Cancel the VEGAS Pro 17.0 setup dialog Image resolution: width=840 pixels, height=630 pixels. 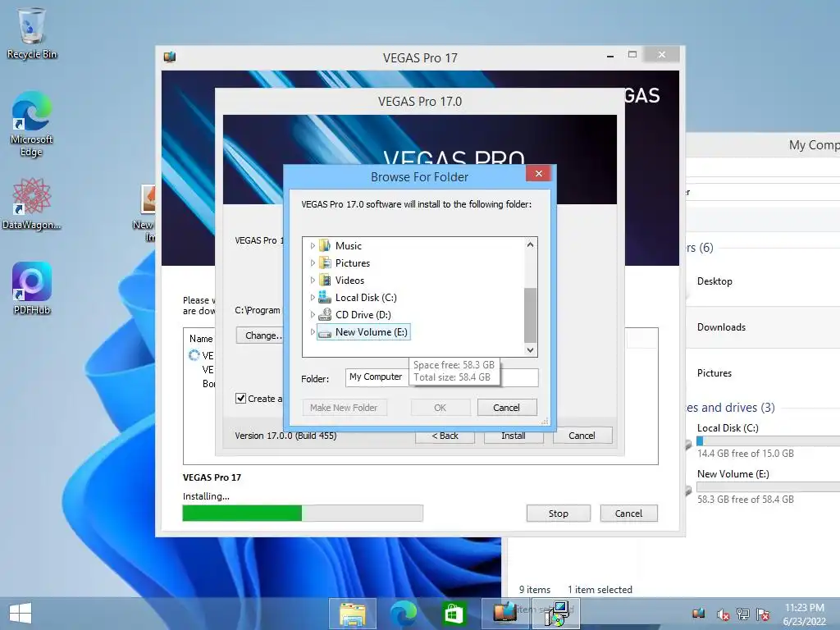click(x=582, y=436)
